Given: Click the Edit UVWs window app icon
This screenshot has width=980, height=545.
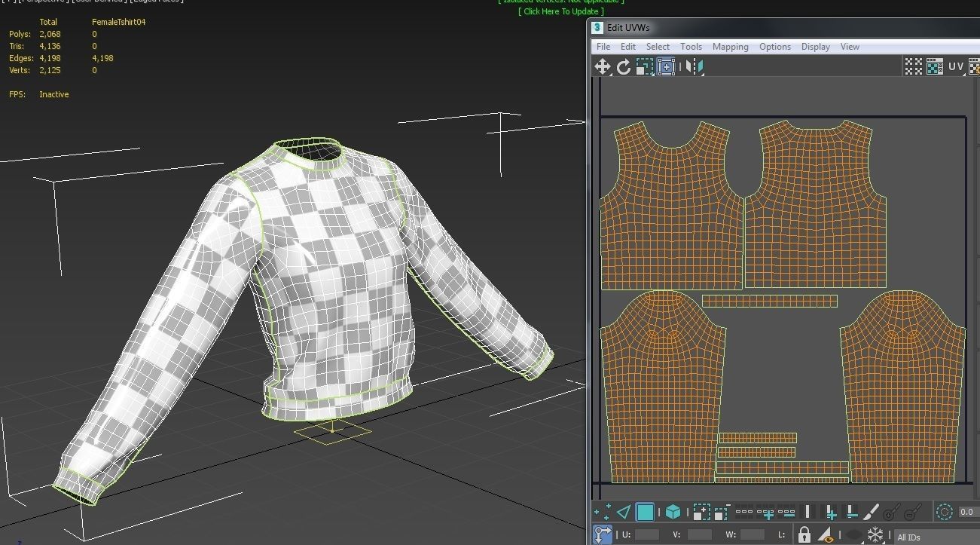Looking at the screenshot, I should 597,28.
